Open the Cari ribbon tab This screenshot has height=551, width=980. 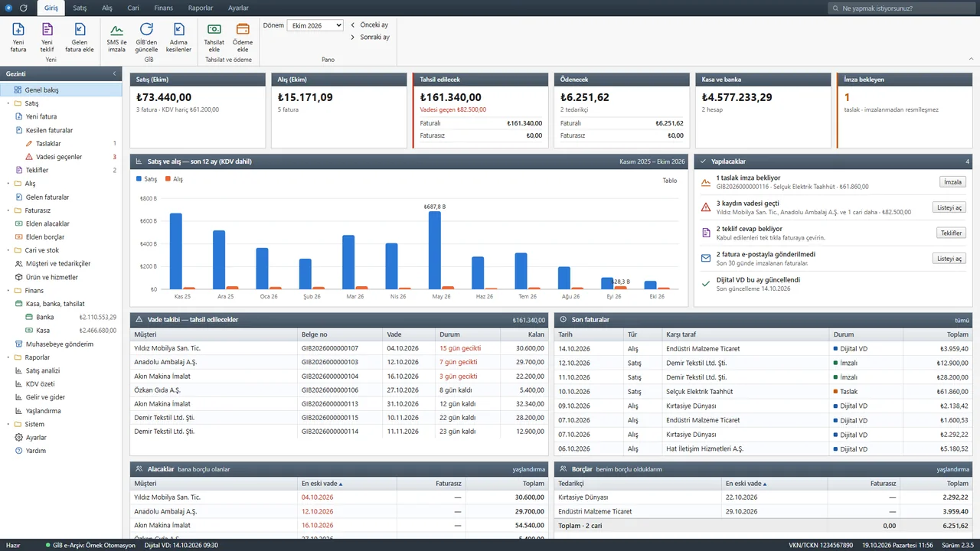point(133,8)
